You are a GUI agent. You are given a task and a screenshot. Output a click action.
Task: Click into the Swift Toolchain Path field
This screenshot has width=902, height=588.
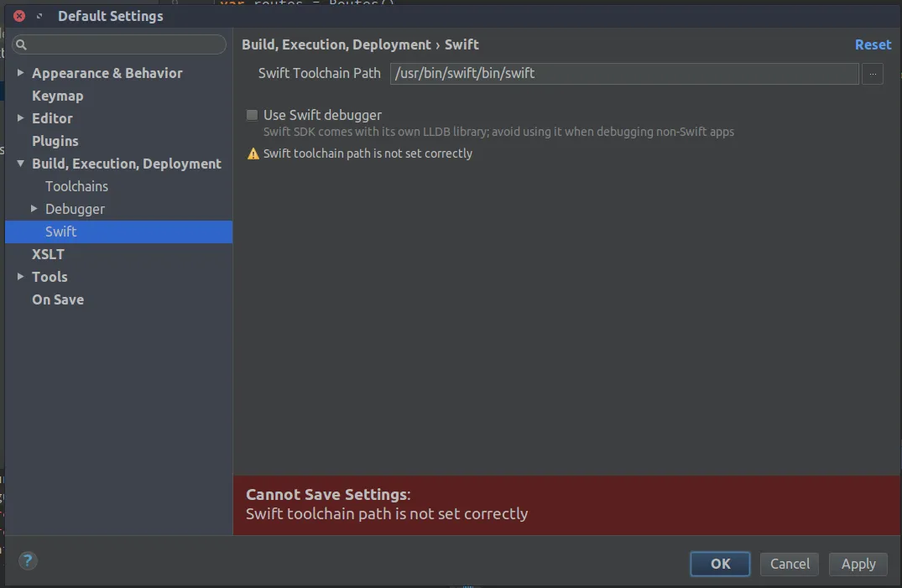coord(624,74)
